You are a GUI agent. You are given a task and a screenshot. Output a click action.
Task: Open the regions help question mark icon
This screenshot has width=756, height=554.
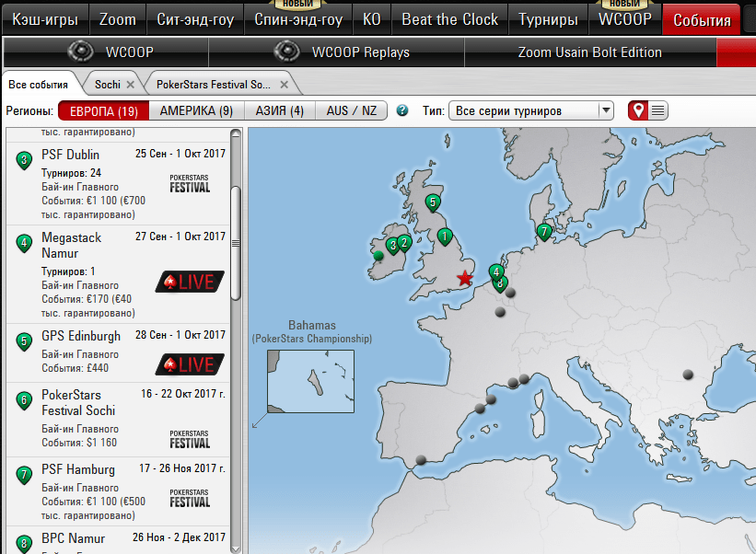(401, 111)
